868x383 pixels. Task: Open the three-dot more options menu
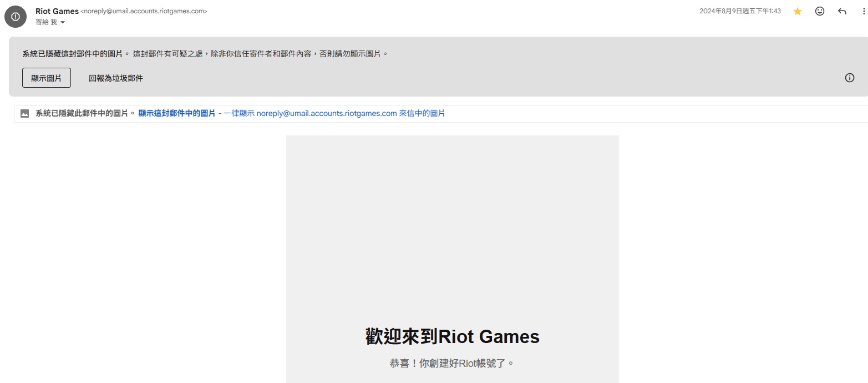tap(864, 11)
